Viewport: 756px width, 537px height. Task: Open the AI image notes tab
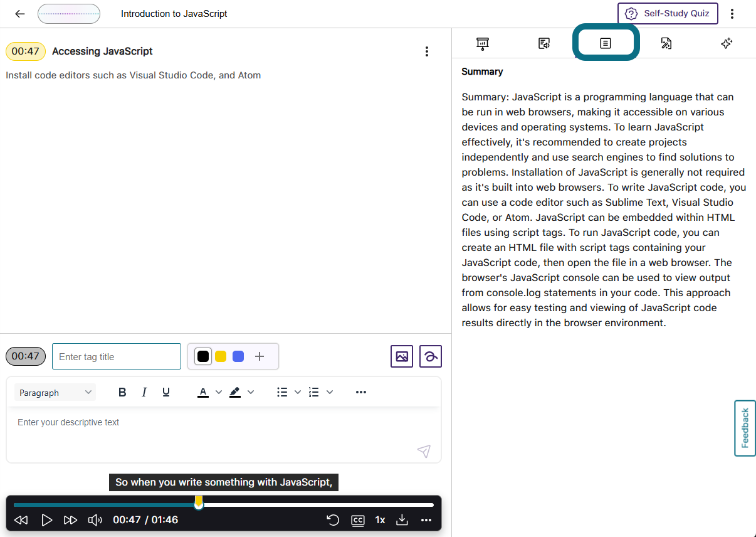click(666, 43)
